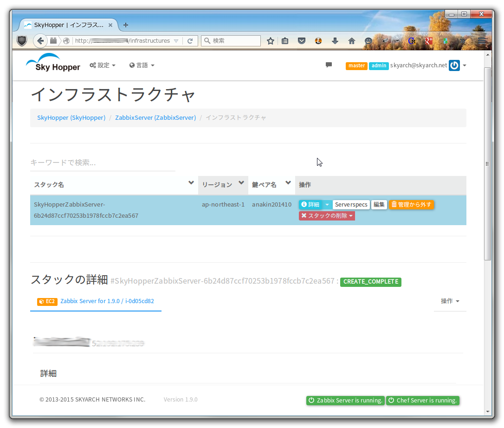Go back with the browser Back arrow
The width and height of the screenshot is (504, 428).
pyautogui.click(x=40, y=41)
